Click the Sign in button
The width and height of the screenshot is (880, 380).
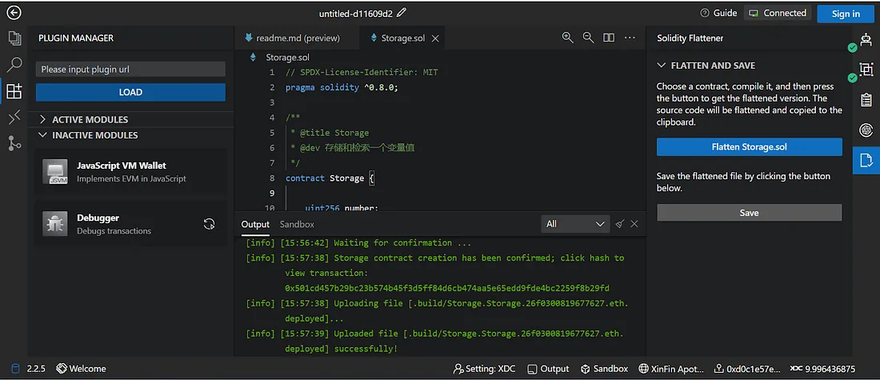click(x=845, y=13)
